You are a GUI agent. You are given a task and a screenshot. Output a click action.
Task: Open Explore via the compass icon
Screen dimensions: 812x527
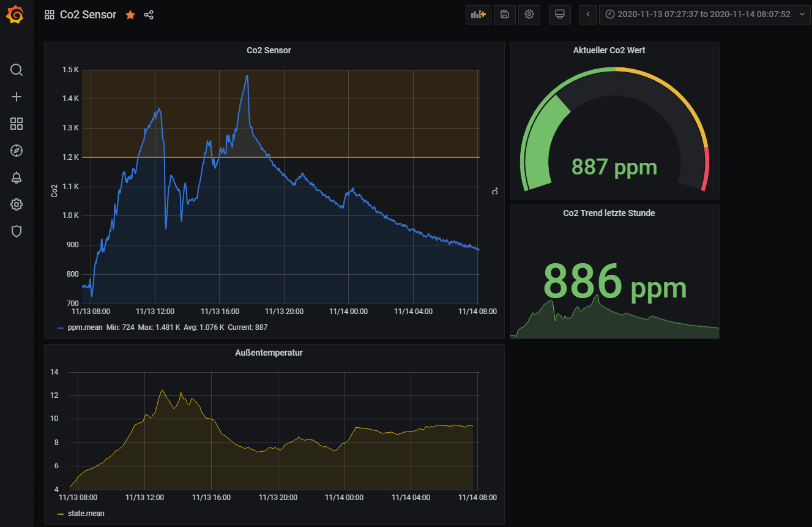17,151
